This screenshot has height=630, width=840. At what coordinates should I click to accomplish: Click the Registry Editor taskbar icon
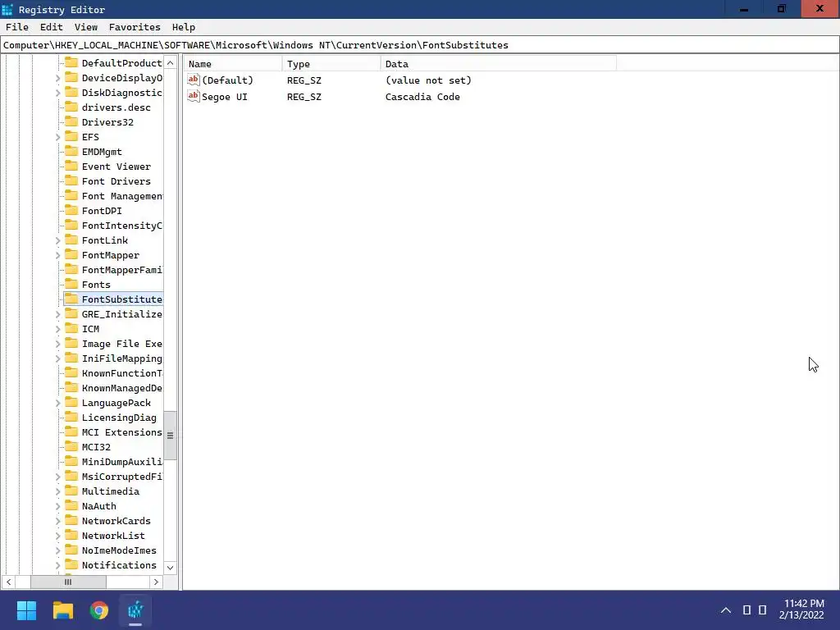[135, 610]
